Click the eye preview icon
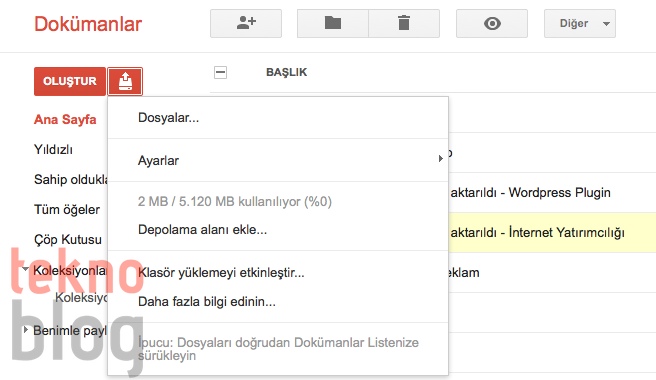 pyautogui.click(x=492, y=23)
